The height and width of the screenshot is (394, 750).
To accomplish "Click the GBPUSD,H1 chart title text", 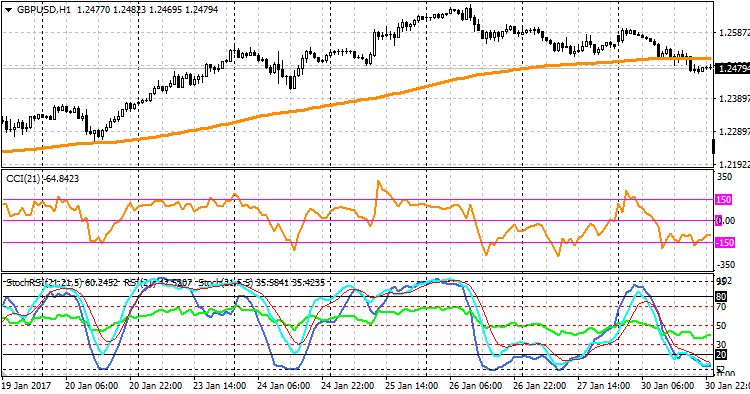I will point(44,10).
